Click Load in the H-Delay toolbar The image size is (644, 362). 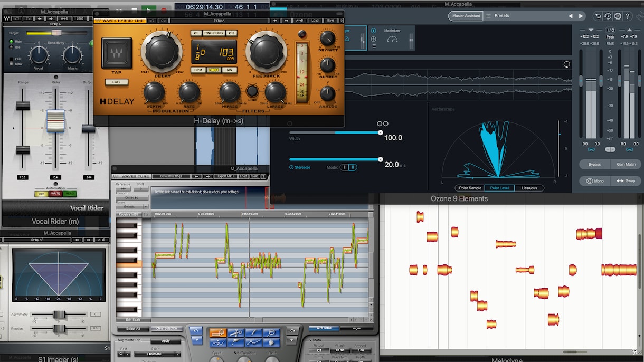point(315,21)
